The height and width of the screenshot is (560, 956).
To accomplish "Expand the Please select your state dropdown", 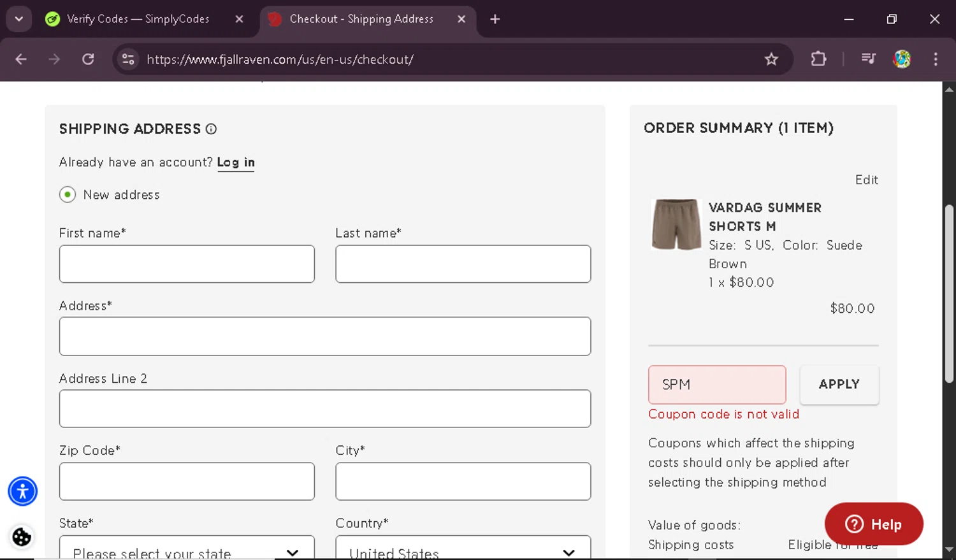I will 187,548.
